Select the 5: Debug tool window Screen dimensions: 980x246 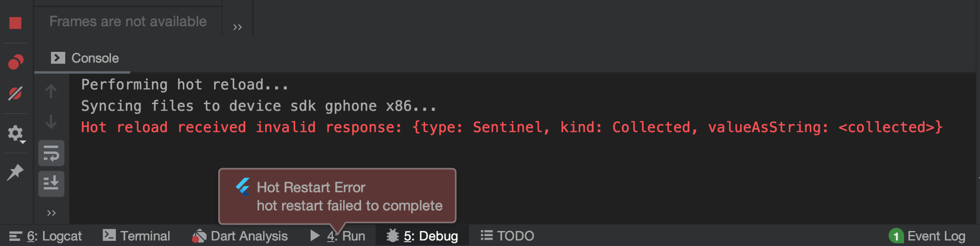click(422, 236)
